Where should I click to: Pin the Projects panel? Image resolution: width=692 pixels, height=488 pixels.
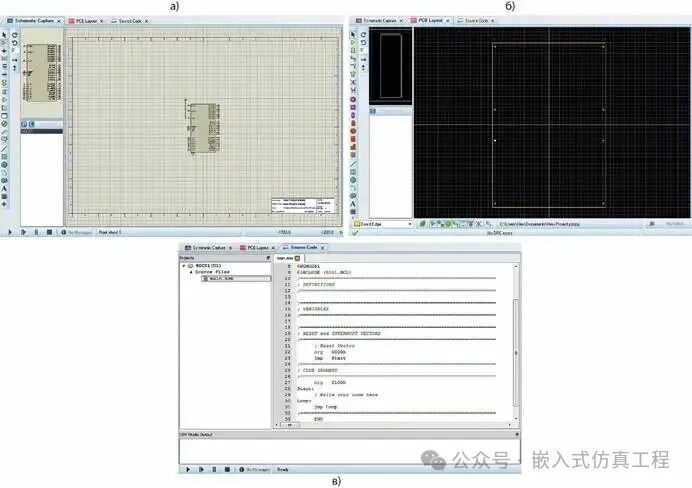coord(268,258)
